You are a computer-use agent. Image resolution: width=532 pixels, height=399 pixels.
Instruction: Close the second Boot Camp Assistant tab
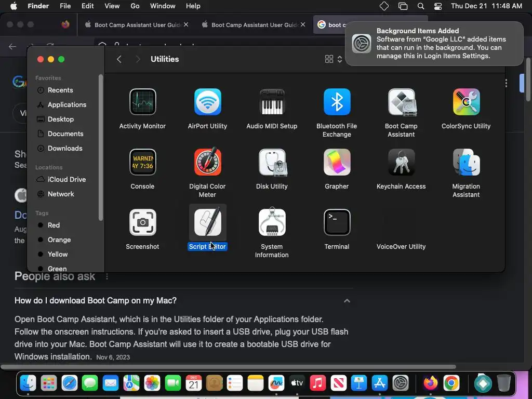[303, 24]
